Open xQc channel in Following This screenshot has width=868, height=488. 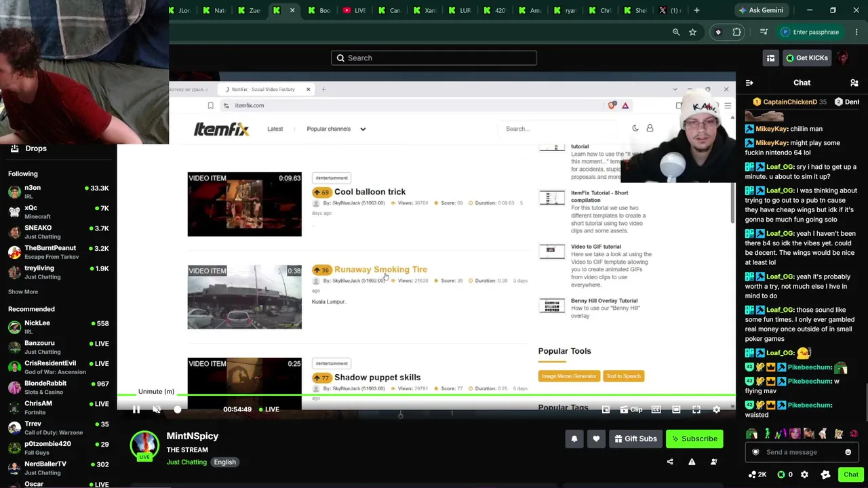point(58,211)
